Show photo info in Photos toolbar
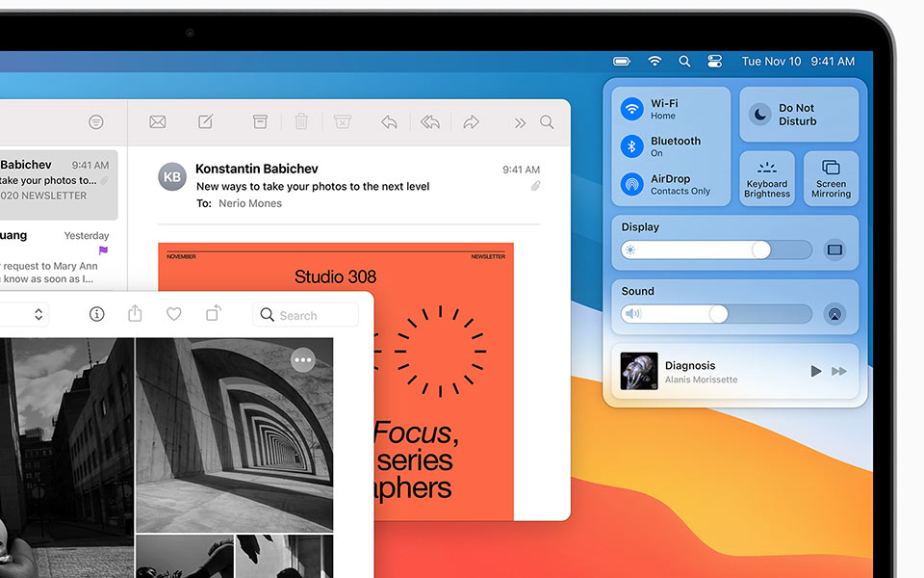Screen dimensions: 924x578 pyautogui.click(x=96, y=314)
